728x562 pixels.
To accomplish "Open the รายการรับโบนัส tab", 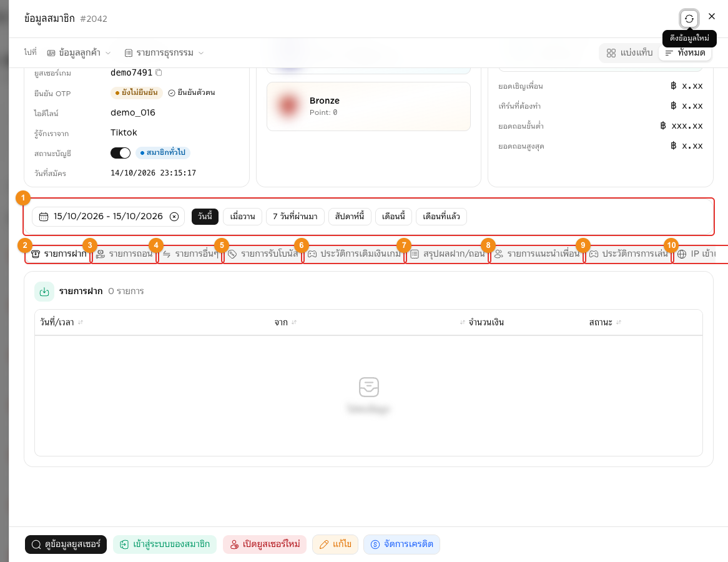I will (x=263, y=254).
